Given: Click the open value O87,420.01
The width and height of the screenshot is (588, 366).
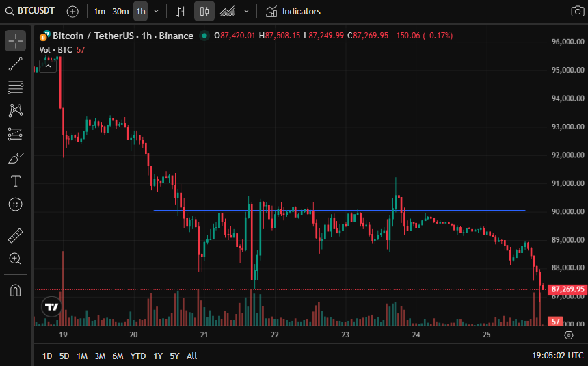Looking at the screenshot, I should coord(235,36).
